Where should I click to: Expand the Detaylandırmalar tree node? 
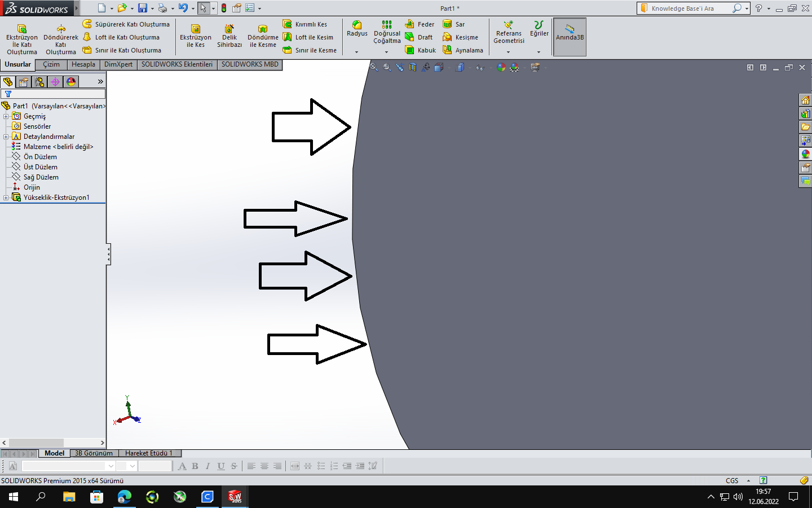coord(6,137)
